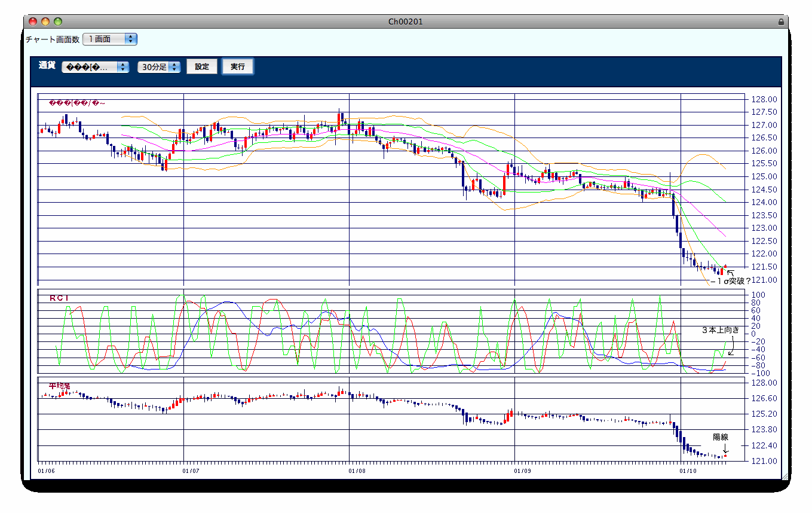This screenshot has width=812, height=513.
Task: Zoom the Ch00201 window with the green button
Action: pyautogui.click(x=58, y=22)
